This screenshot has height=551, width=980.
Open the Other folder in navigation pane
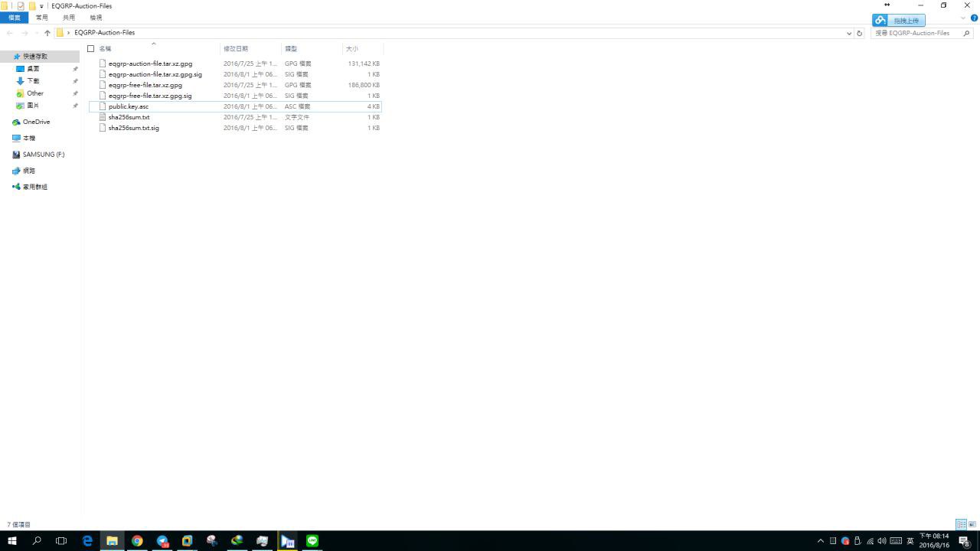(35, 93)
